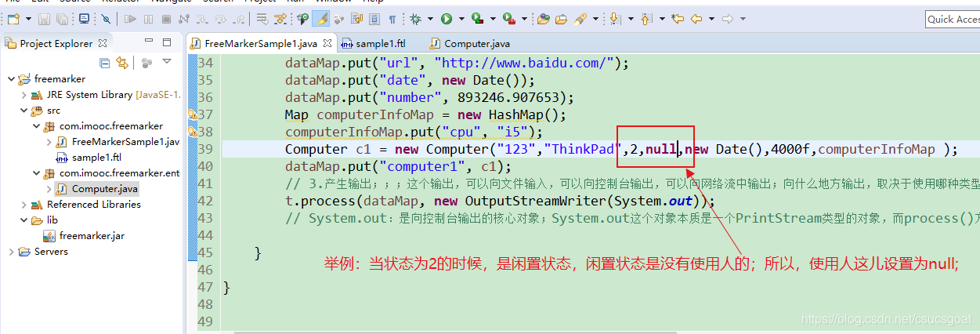Close the FreeMarkerSample1.java tab
Screen dimensions: 980x334
point(327,44)
